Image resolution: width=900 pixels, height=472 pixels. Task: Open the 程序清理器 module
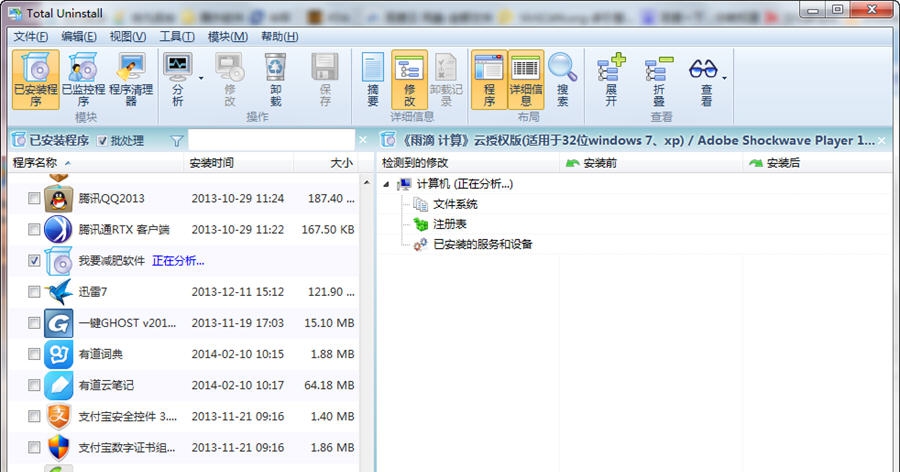131,79
